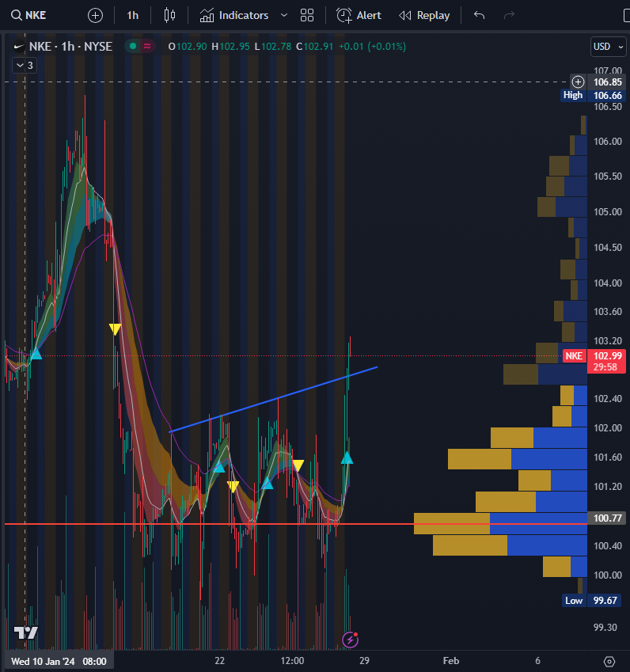Redo the chart action
630x672 pixels.
click(509, 15)
